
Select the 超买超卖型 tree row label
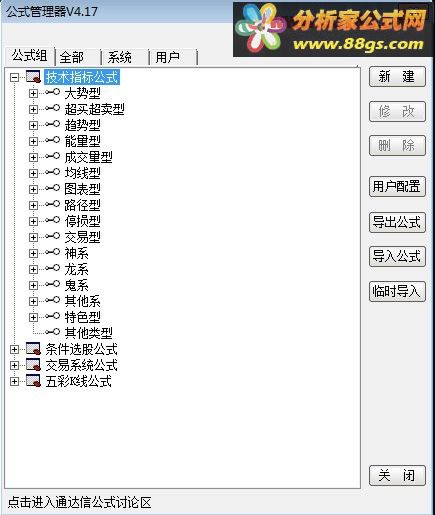click(95, 109)
